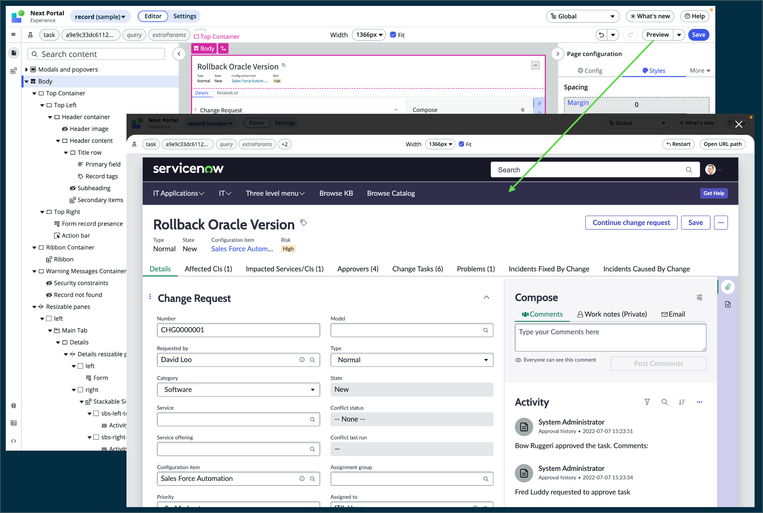The height and width of the screenshot is (513, 763).
Task: Open Three level menu item
Action: click(275, 193)
